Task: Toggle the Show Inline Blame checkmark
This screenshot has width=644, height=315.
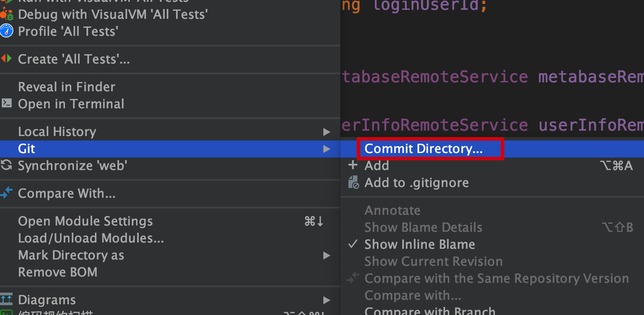Action: [x=353, y=244]
